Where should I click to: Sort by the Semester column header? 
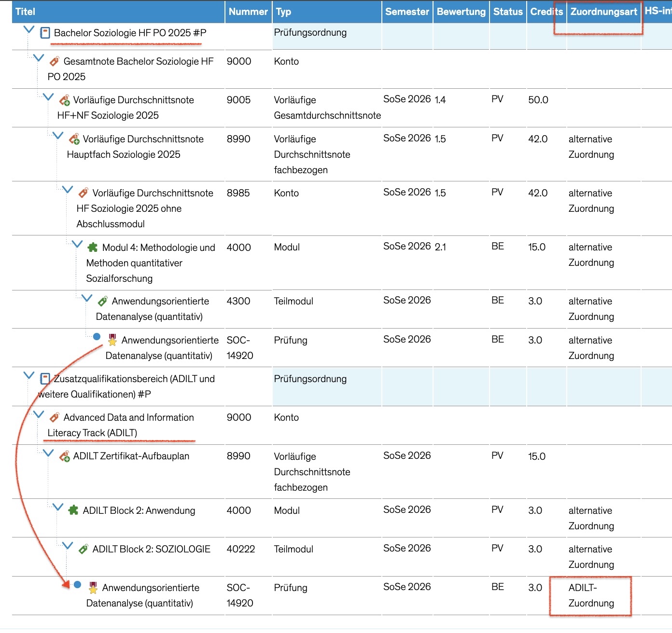pos(407,12)
